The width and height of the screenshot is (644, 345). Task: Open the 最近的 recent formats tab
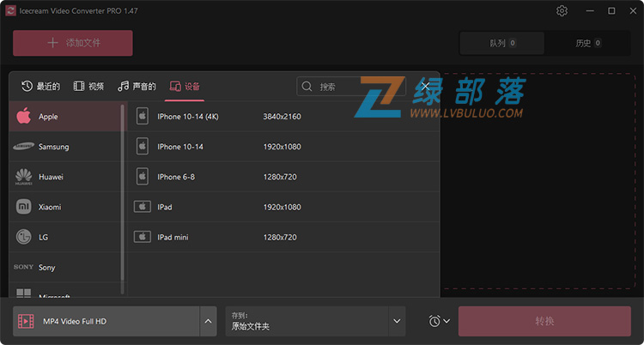tap(40, 86)
